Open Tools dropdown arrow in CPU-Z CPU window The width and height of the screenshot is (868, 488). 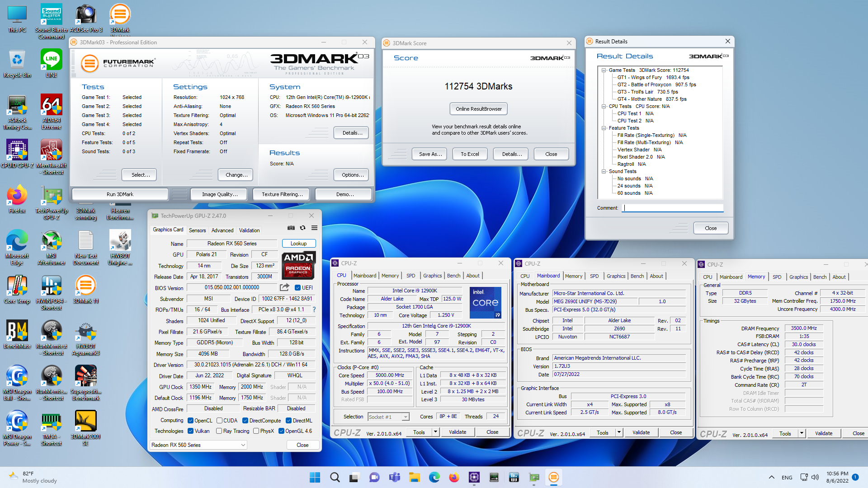coord(435,432)
